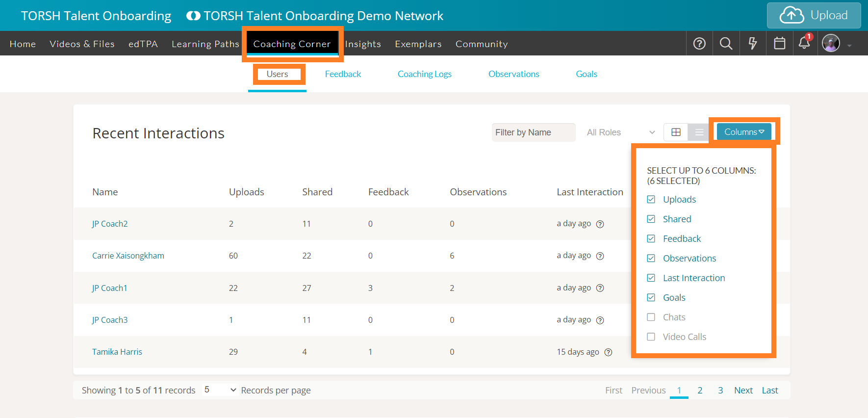Expand the All Roles dropdown
Screen dimensions: 868x418
[x=620, y=132]
